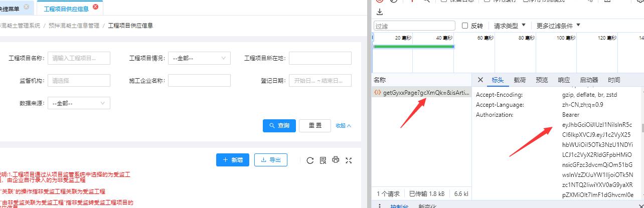This screenshot has height=208, width=644.
Task: Switch to the 响应 tab
Action: [564, 80]
